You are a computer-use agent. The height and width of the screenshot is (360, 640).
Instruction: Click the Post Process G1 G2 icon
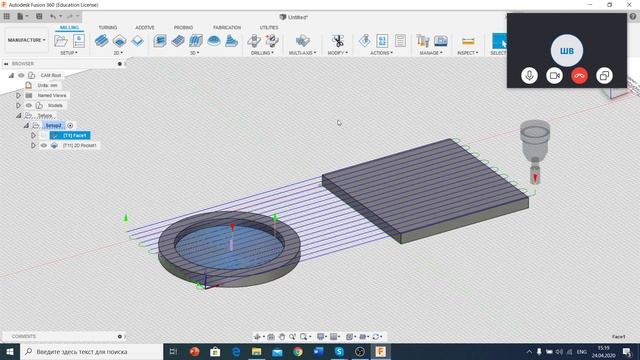pos(382,41)
